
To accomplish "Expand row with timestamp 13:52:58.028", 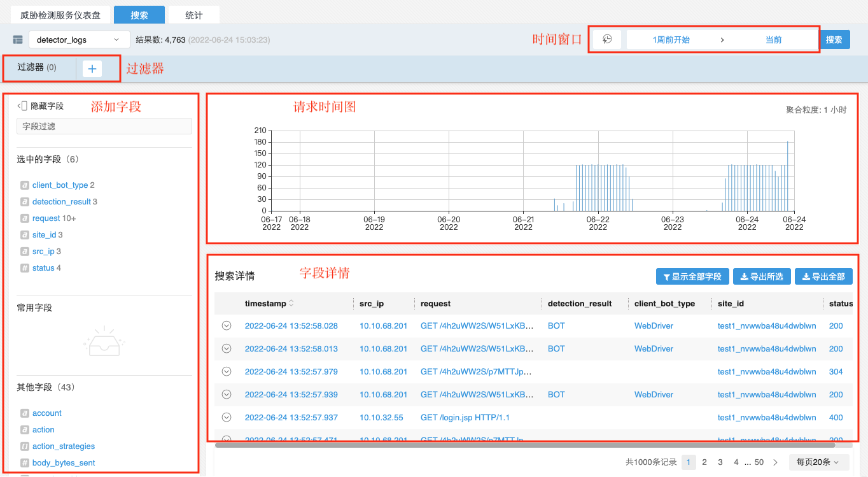I will (226, 325).
